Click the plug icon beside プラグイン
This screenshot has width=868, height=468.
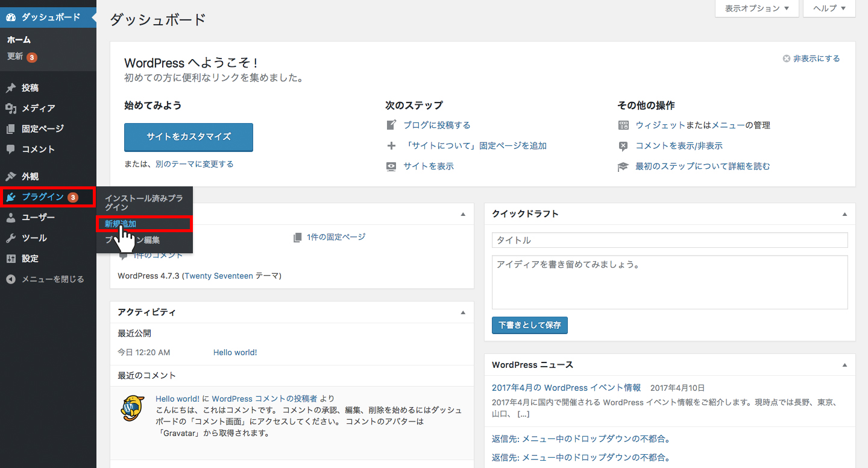click(x=11, y=197)
